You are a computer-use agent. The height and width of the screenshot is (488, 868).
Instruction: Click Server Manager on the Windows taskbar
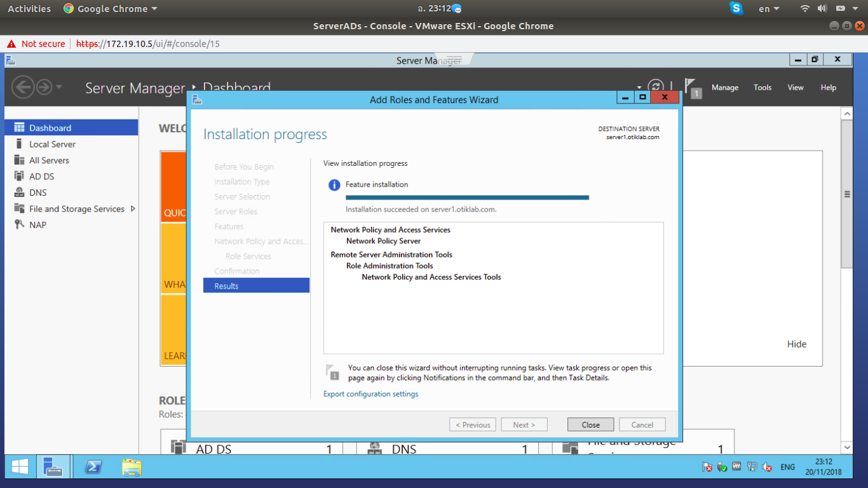click(53, 468)
